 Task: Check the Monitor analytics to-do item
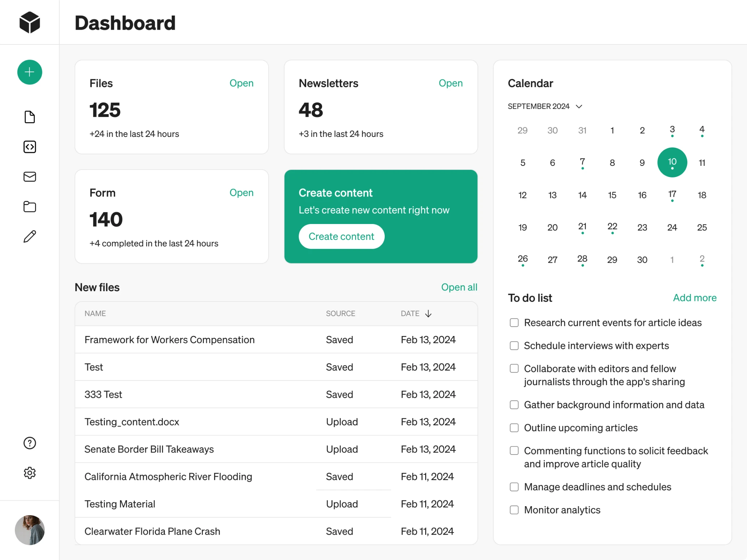(514, 510)
